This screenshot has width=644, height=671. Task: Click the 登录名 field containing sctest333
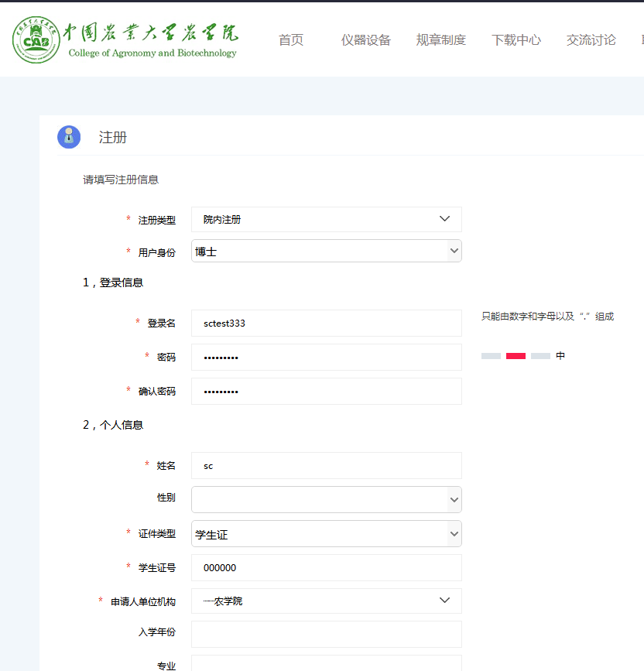326,324
